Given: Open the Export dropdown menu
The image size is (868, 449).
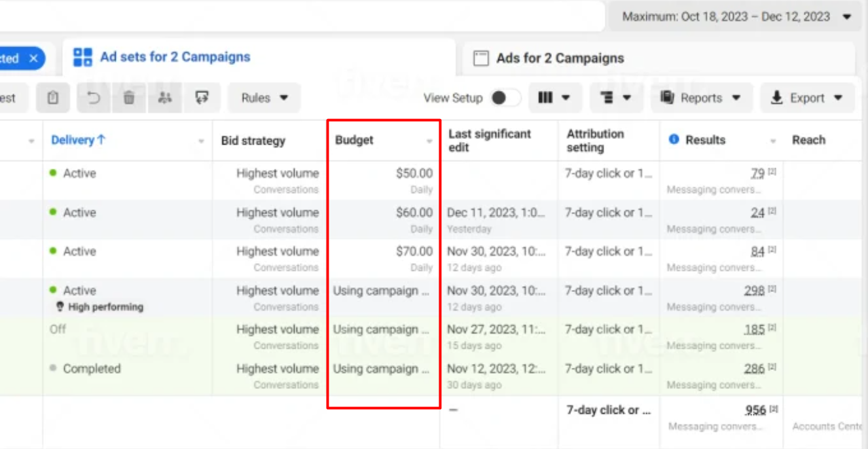Looking at the screenshot, I should (x=806, y=98).
